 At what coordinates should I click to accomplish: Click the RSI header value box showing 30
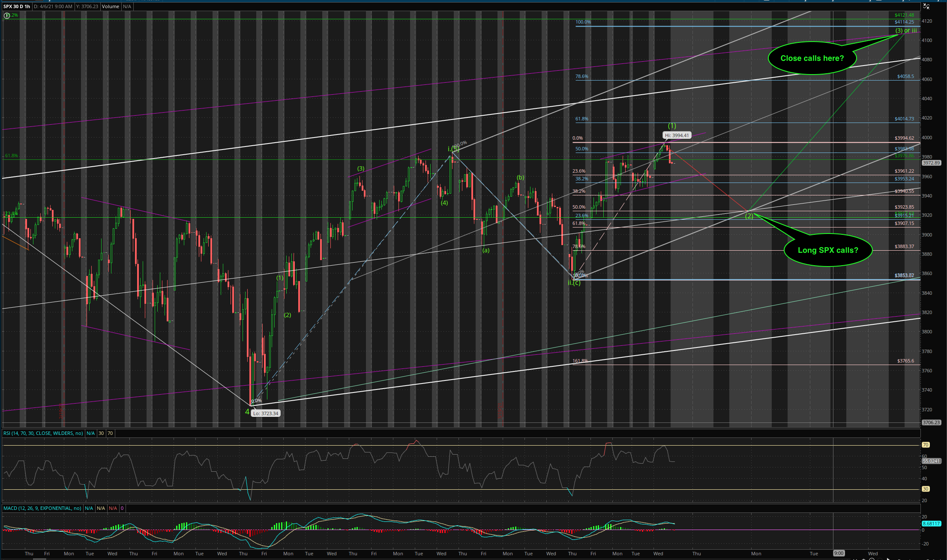pos(101,433)
